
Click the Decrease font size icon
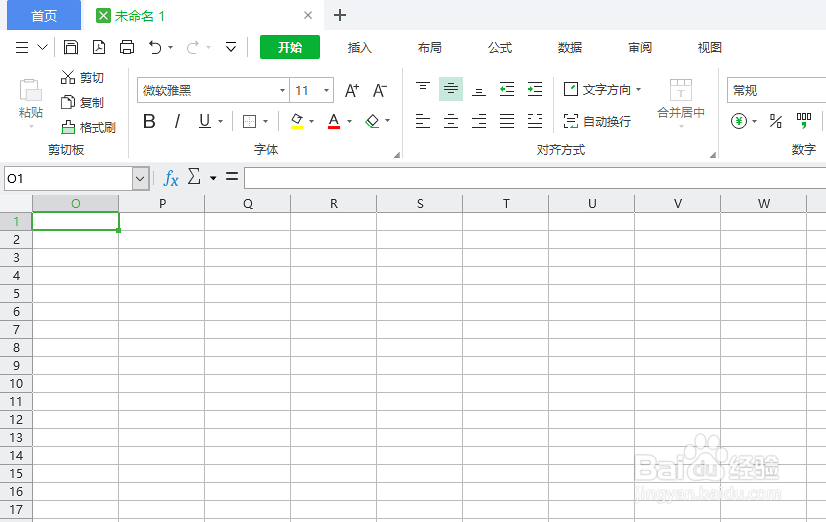380,91
